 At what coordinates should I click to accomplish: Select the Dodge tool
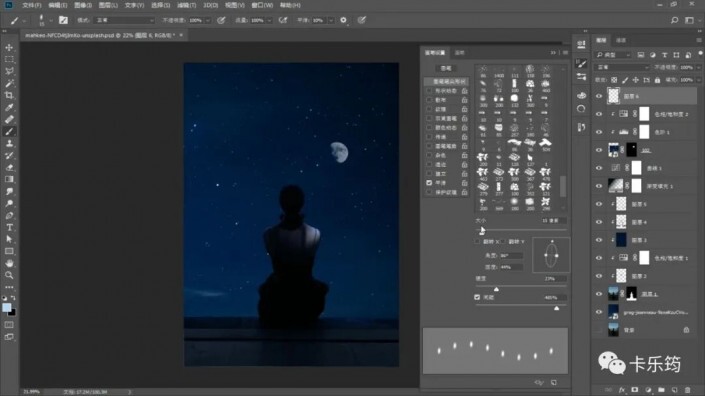[9, 203]
